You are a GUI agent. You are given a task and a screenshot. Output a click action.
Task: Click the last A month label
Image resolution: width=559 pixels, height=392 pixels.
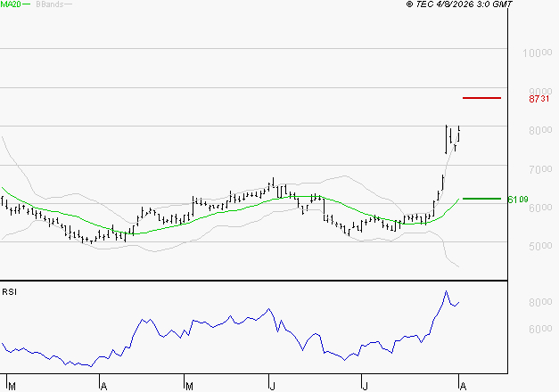[x=463, y=387]
